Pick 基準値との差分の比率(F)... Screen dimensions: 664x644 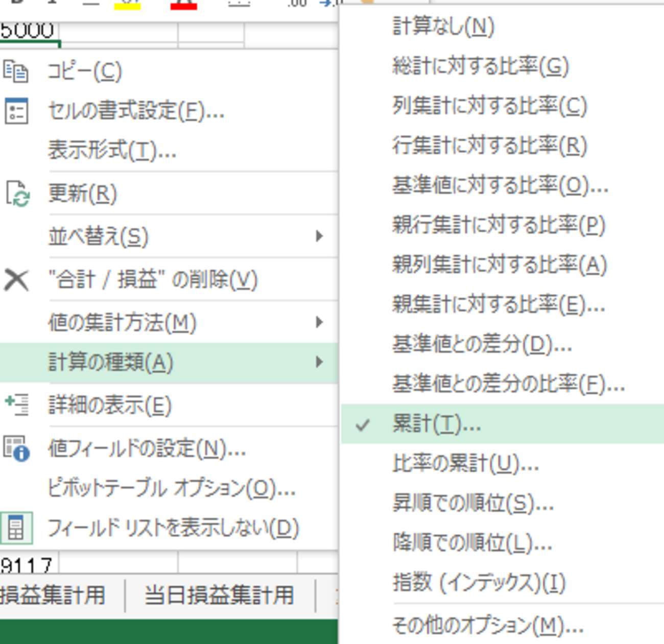click(x=503, y=384)
